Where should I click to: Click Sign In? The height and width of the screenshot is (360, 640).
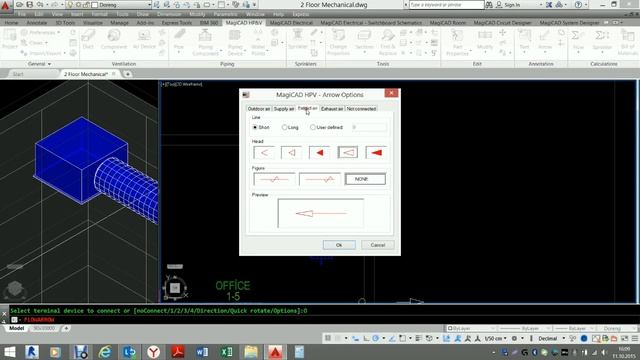pyautogui.click(x=512, y=5)
